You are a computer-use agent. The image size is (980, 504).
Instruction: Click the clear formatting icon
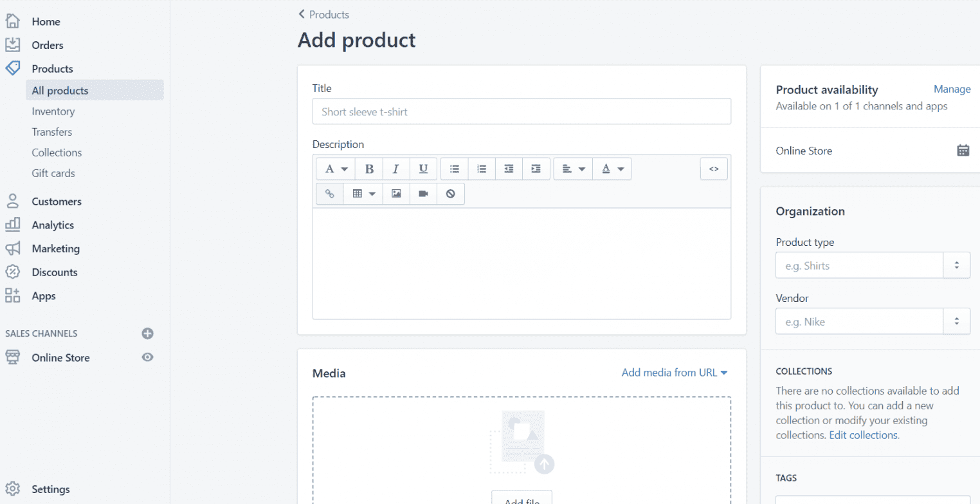click(x=450, y=193)
